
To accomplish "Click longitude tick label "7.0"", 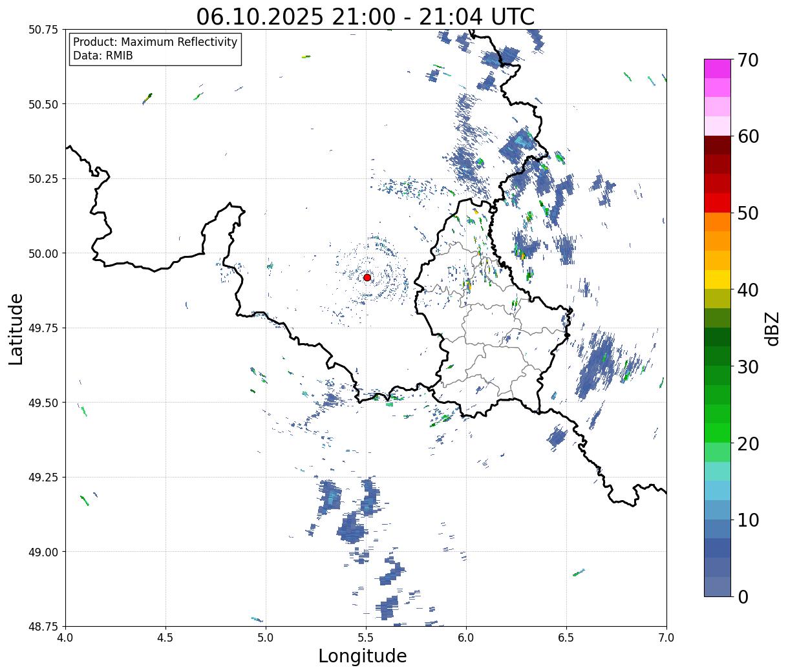I will click(x=666, y=638).
